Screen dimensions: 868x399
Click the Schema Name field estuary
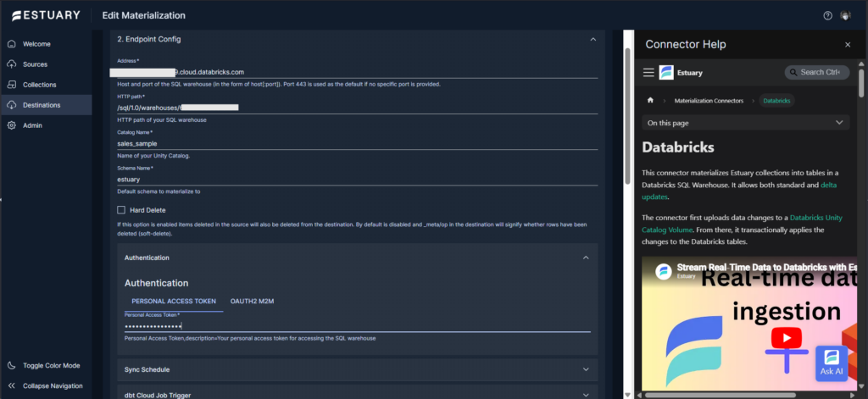pyautogui.click(x=358, y=180)
